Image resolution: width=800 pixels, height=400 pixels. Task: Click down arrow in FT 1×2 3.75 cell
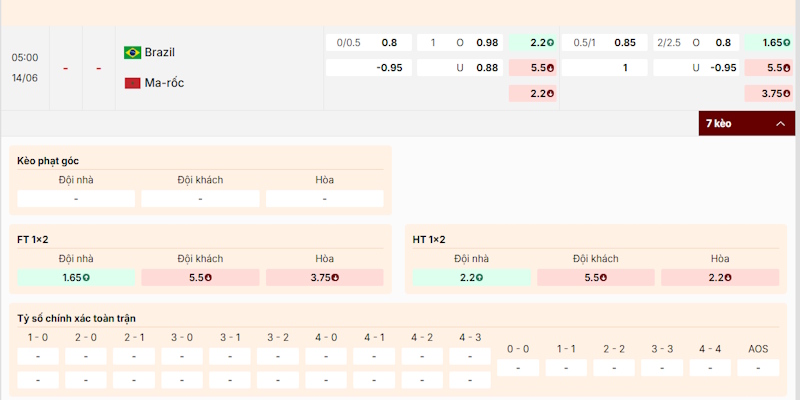[x=335, y=278]
